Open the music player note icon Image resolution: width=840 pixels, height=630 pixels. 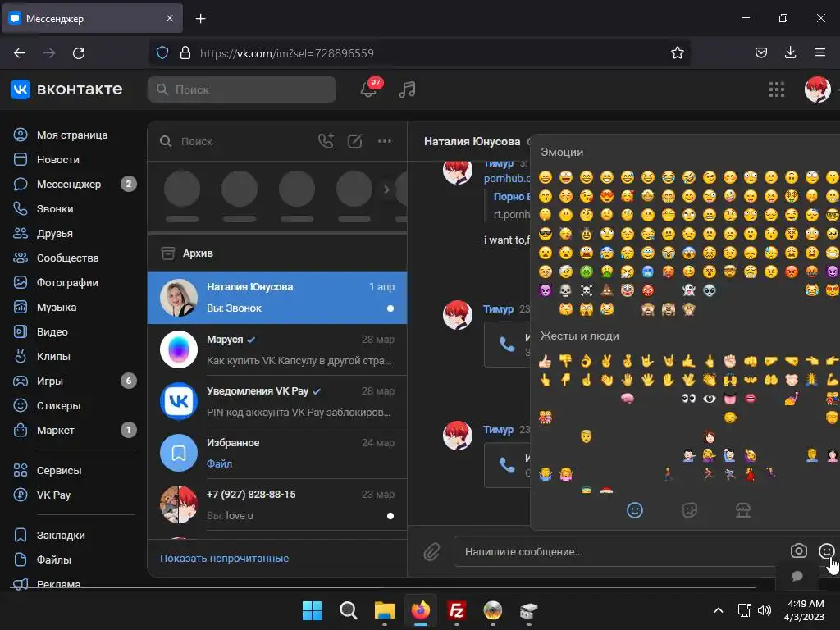(x=407, y=89)
